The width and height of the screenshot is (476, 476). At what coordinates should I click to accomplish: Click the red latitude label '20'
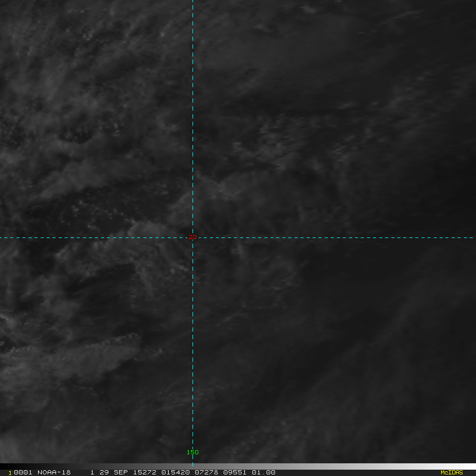tap(193, 237)
